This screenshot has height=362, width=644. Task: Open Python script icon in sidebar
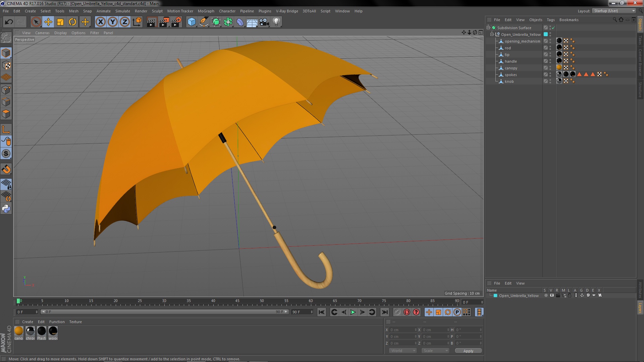6,209
